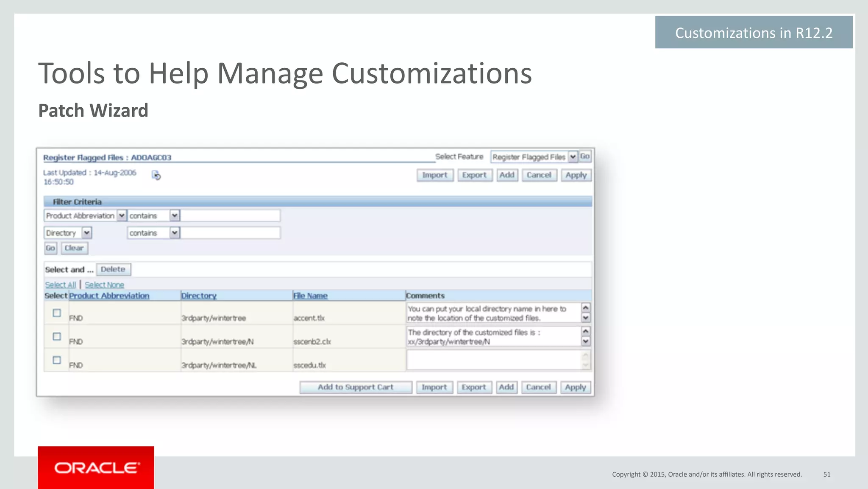
Task: Click file name accent.tlx
Action: coord(309,318)
